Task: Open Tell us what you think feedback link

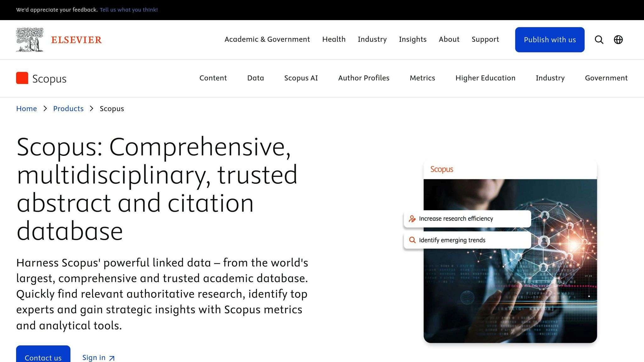Action: tap(129, 10)
